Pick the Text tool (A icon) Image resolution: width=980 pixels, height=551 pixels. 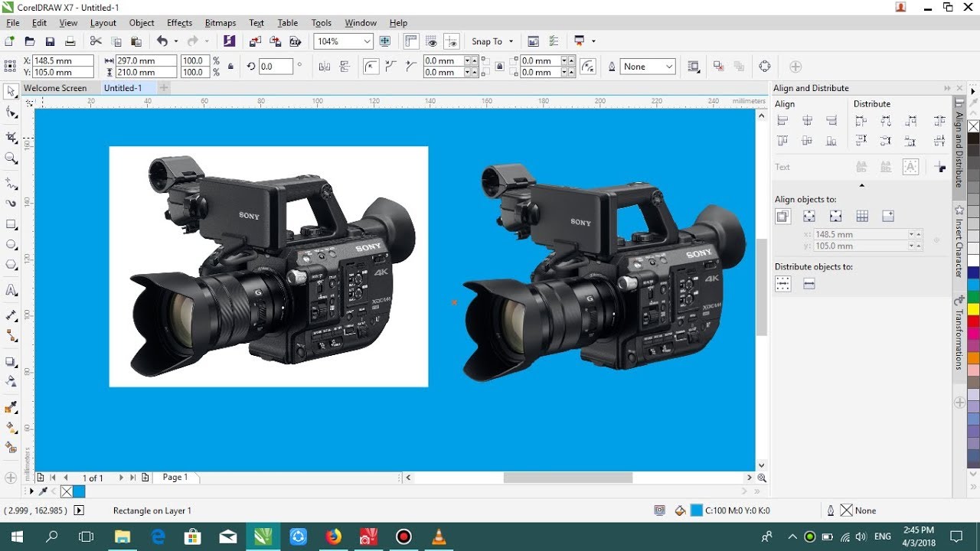pos(11,290)
